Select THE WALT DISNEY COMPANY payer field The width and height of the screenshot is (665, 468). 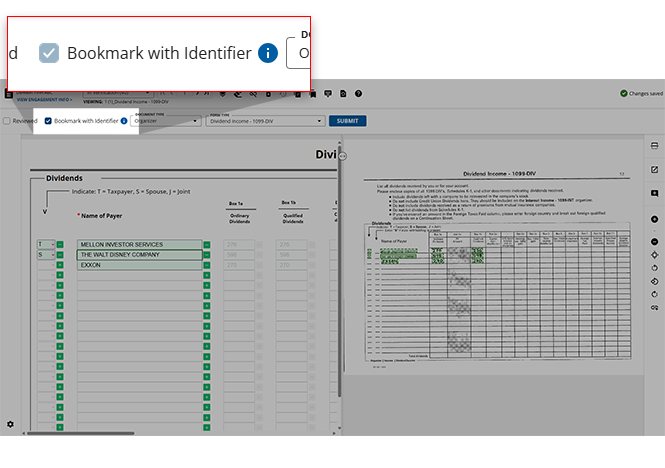pos(140,255)
